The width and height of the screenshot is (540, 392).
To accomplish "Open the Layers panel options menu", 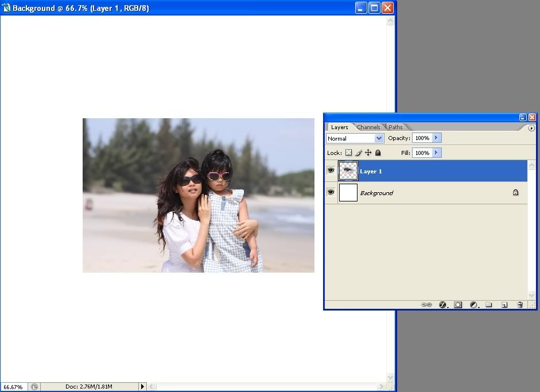I will (x=531, y=128).
